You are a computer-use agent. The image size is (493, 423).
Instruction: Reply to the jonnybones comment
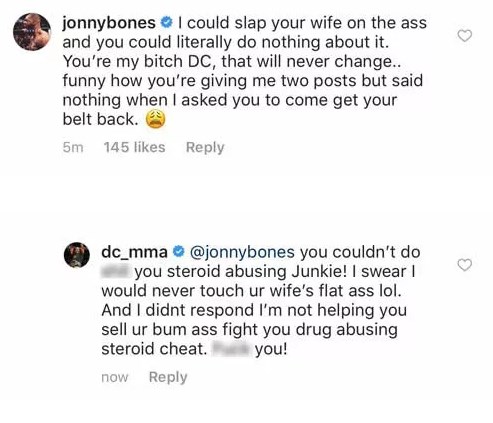(x=205, y=148)
